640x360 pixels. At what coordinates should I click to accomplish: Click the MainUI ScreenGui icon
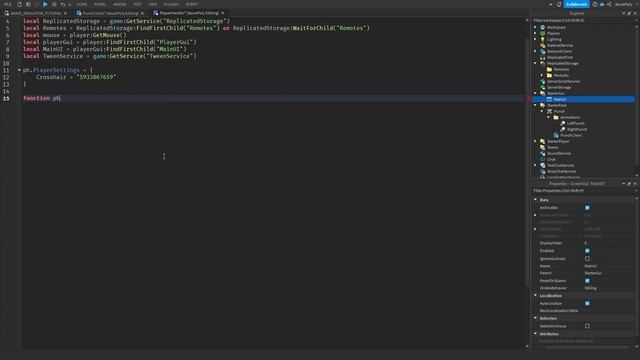tap(549, 99)
